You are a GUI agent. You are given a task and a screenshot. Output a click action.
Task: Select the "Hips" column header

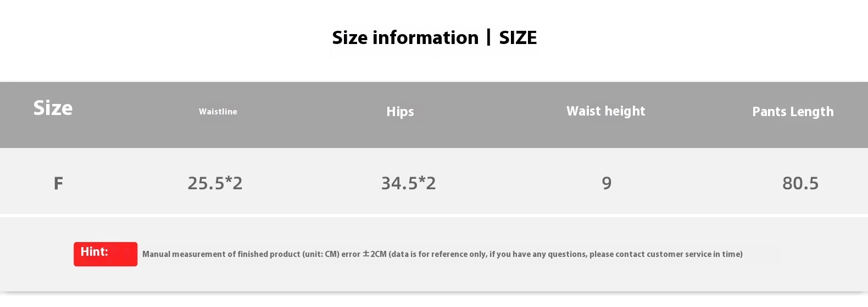click(x=400, y=112)
